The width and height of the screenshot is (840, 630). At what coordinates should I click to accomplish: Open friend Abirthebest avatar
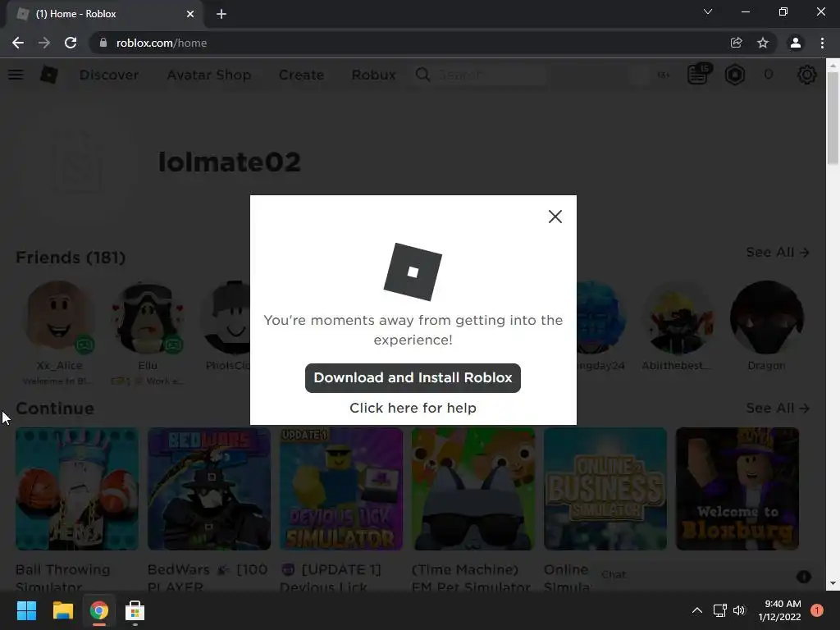678,317
